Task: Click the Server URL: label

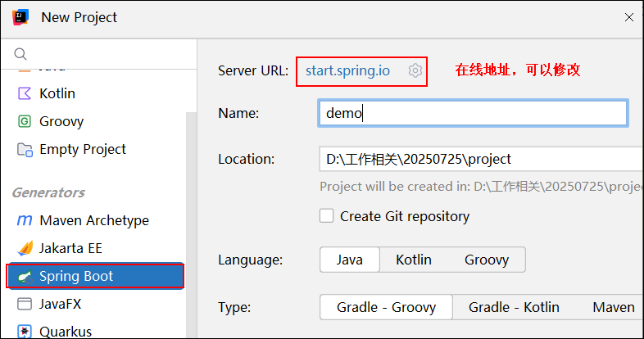Action: point(253,70)
